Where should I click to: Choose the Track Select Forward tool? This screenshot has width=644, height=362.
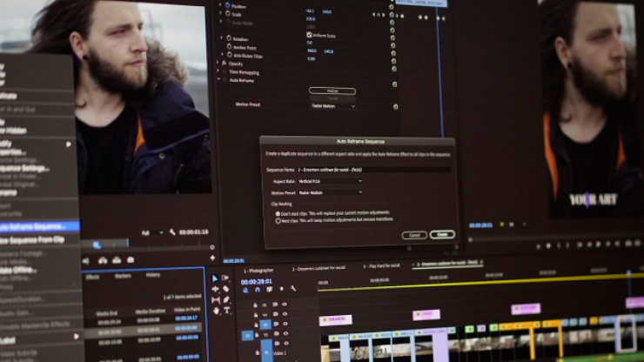(x=225, y=278)
